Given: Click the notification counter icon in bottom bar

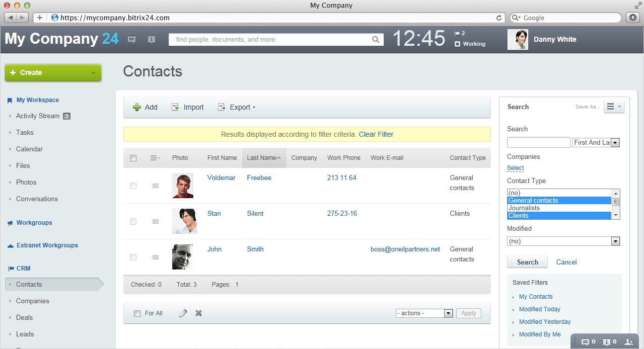Looking at the screenshot, I should (609, 342).
